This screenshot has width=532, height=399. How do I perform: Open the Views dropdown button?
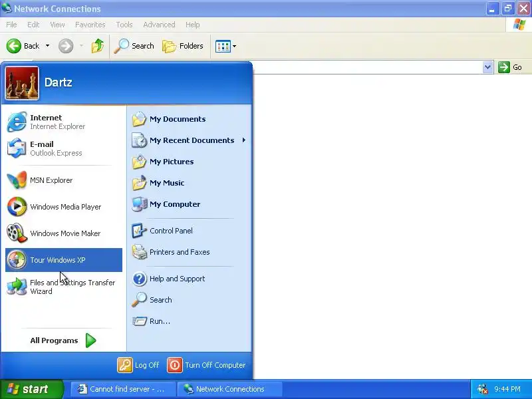pyautogui.click(x=225, y=46)
